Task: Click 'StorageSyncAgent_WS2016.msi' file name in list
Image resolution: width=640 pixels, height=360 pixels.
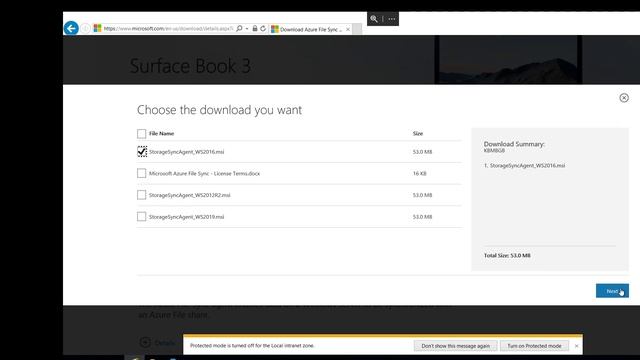Action: click(x=187, y=152)
